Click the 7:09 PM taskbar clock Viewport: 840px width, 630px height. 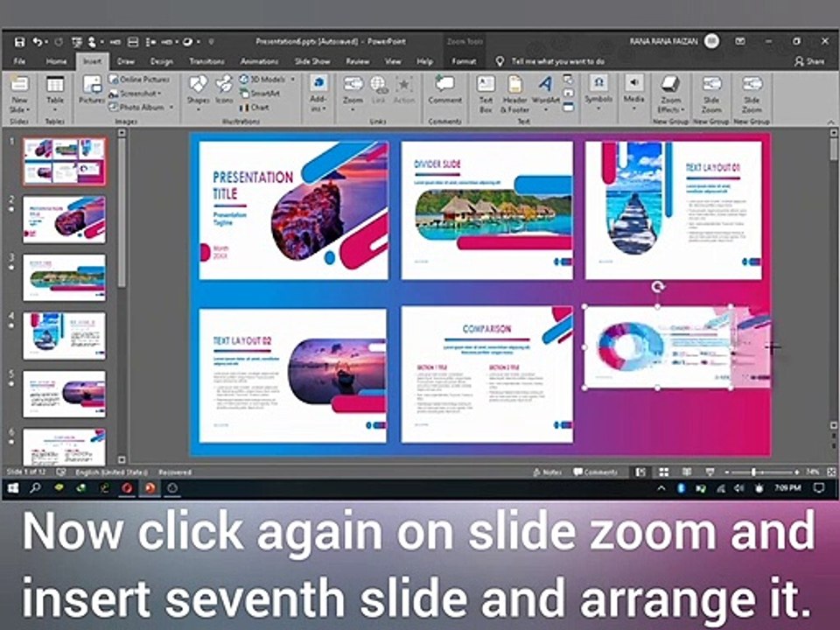(787, 488)
